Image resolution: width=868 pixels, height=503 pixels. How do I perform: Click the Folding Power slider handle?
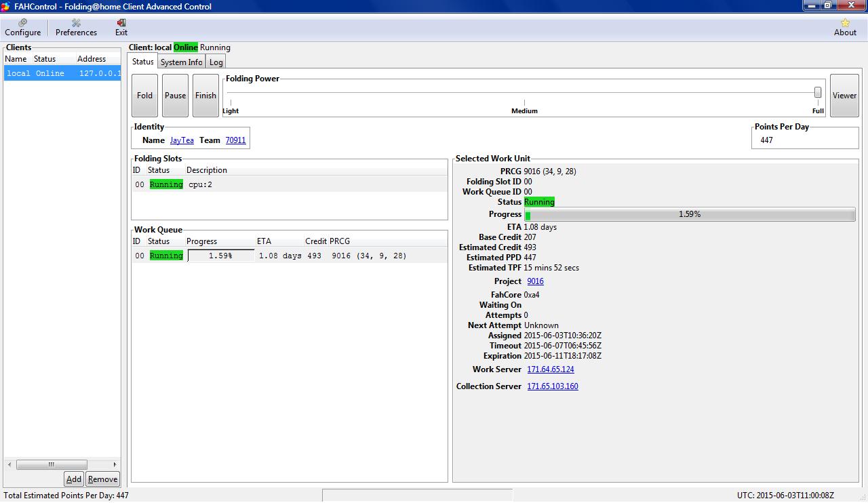[x=818, y=92]
